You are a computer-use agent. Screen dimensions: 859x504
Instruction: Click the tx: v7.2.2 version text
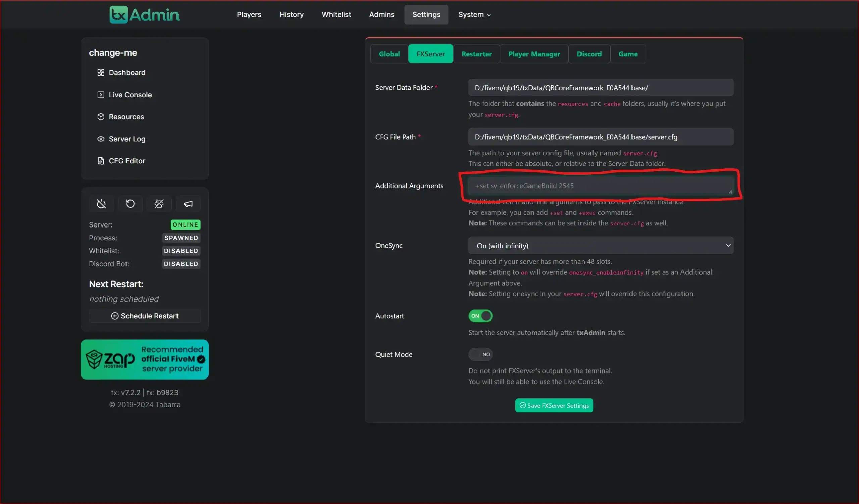coord(125,393)
